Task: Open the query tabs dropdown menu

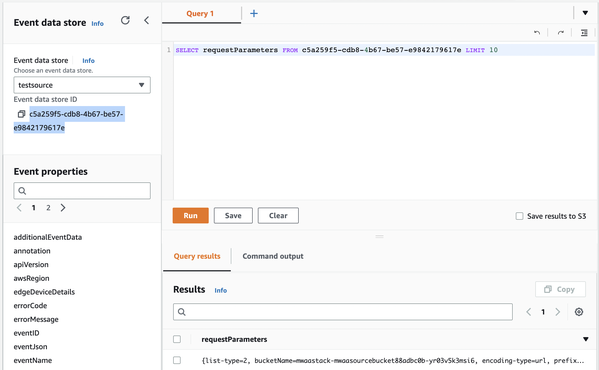Action: (x=585, y=13)
